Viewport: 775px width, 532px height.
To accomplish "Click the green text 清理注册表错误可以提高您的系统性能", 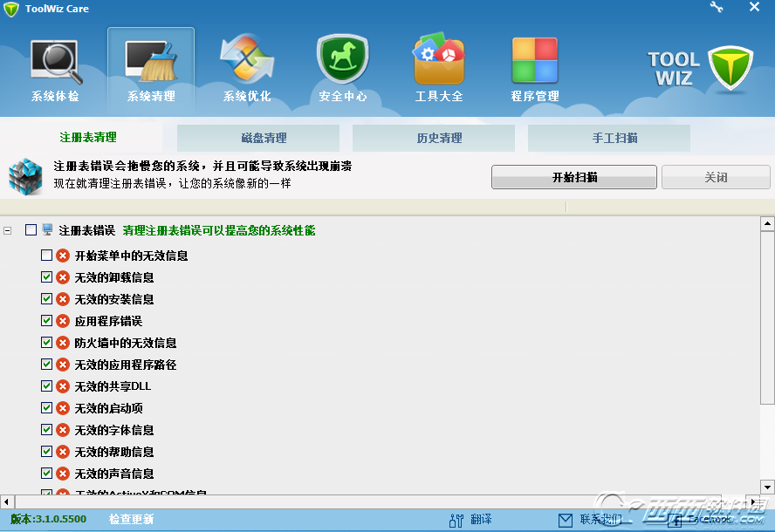I will [x=219, y=230].
